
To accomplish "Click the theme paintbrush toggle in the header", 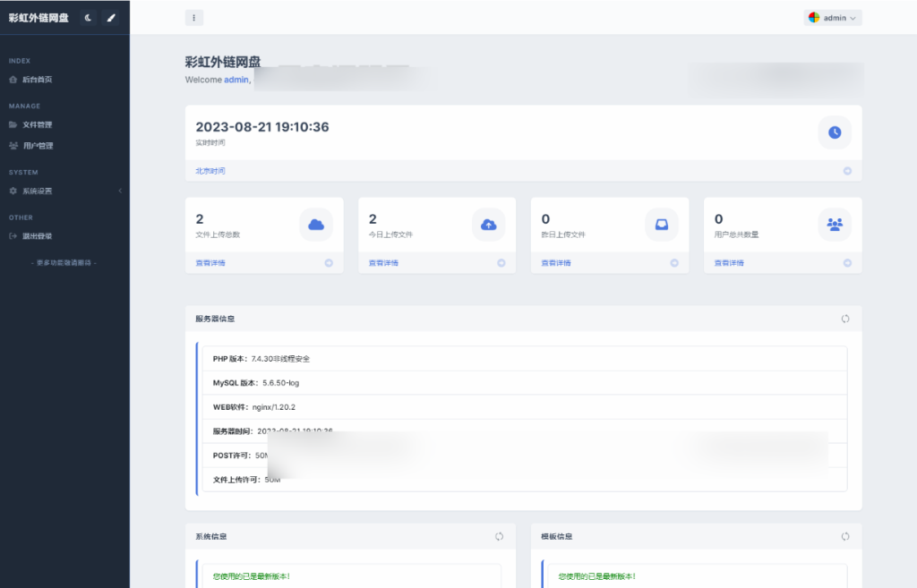I will (x=111, y=17).
